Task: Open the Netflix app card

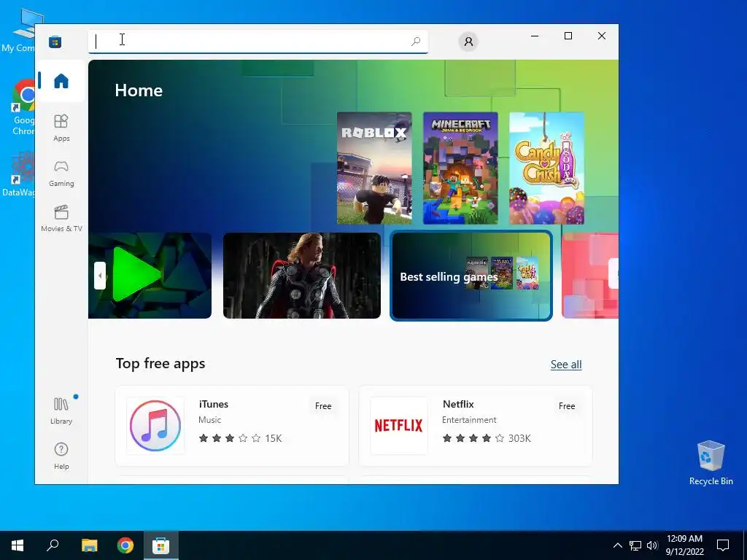Action: [476, 426]
